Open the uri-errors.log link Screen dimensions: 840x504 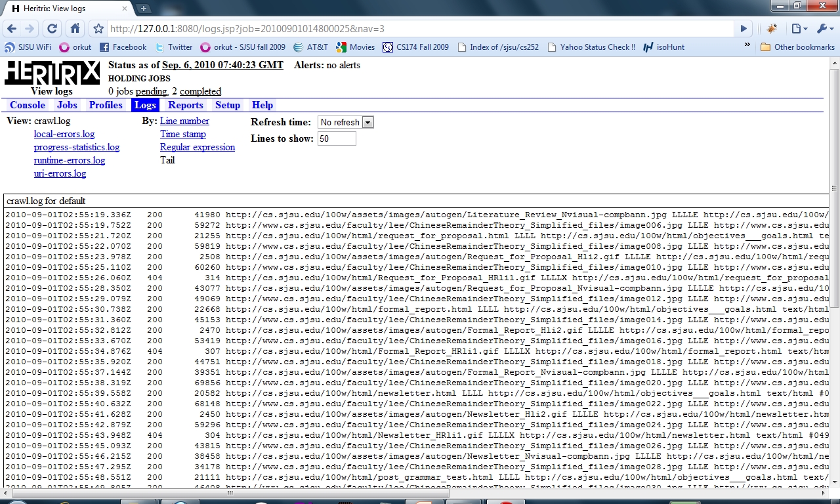pos(60,173)
